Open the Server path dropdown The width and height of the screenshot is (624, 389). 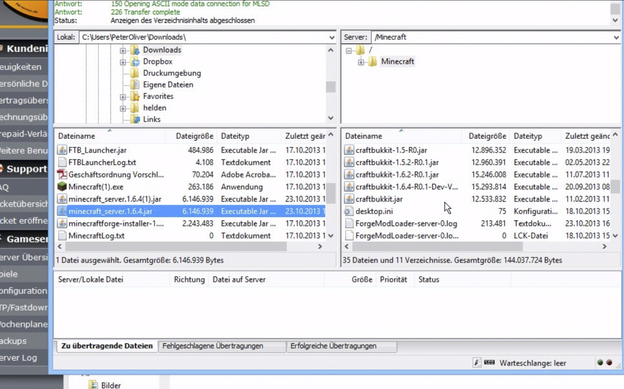[x=616, y=37]
